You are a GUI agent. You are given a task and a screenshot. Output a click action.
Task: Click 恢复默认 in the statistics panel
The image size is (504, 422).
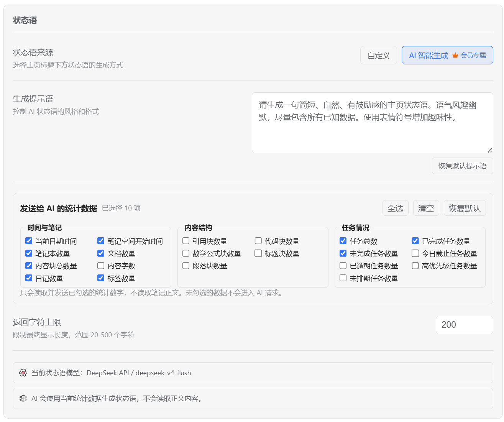(x=465, y=208)
